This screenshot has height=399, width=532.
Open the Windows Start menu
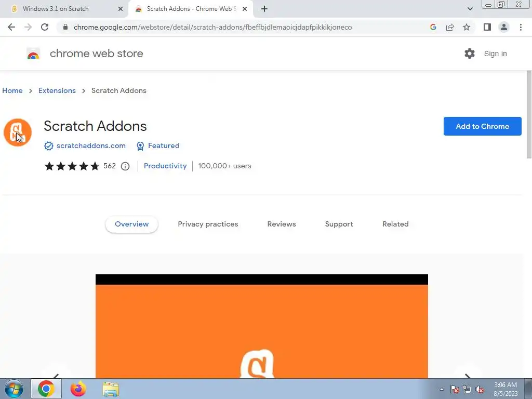(14, 389)
